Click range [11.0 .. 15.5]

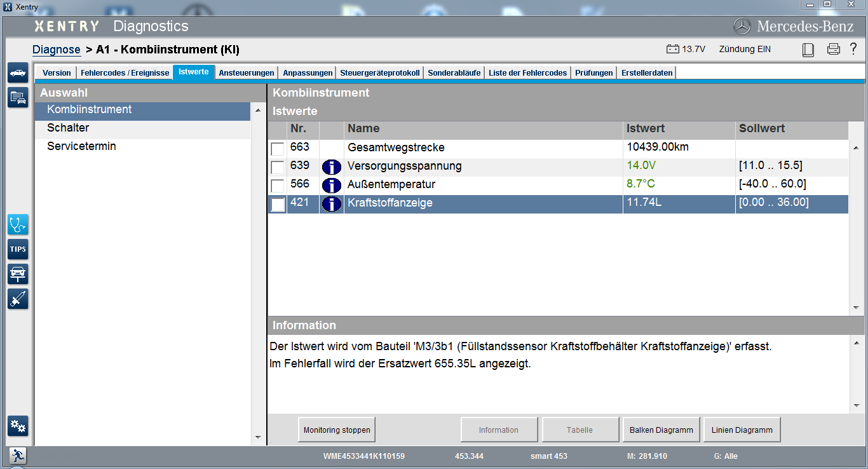[x=770, y=166]
